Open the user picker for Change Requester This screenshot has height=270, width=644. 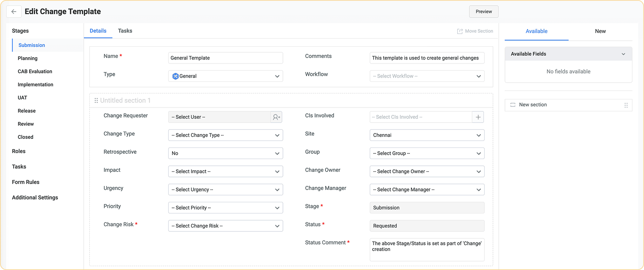point(276,117)
